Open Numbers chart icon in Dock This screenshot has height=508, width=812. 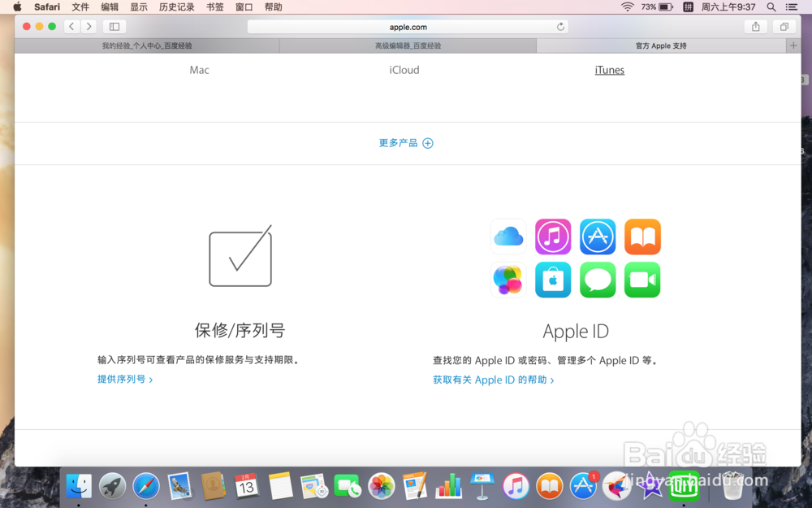click(x=448, y=486)
